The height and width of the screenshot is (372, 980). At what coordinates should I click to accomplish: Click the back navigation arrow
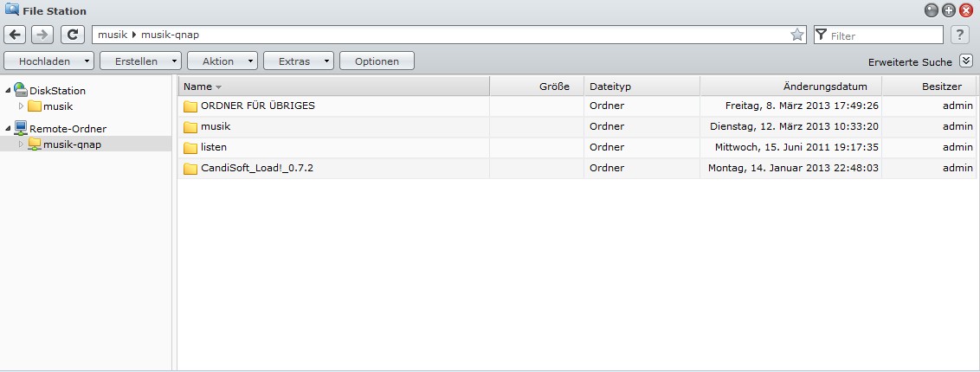tap(16, 35)
